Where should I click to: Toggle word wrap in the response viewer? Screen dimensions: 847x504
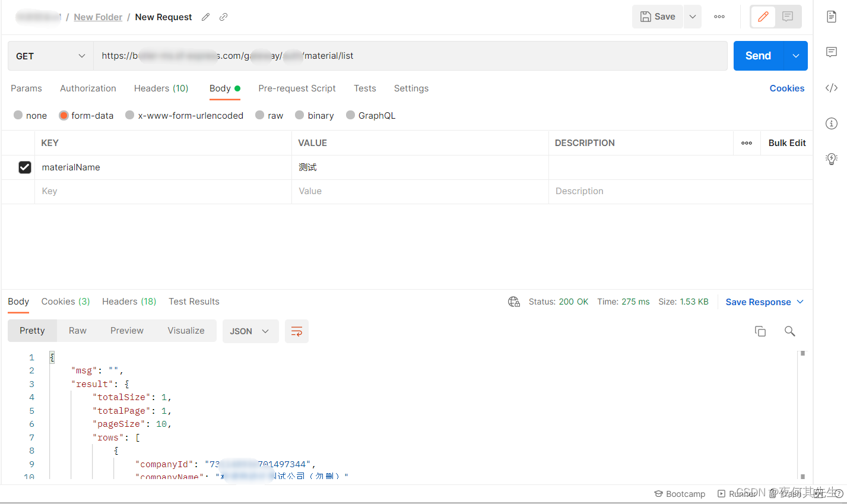pos(296,331)
